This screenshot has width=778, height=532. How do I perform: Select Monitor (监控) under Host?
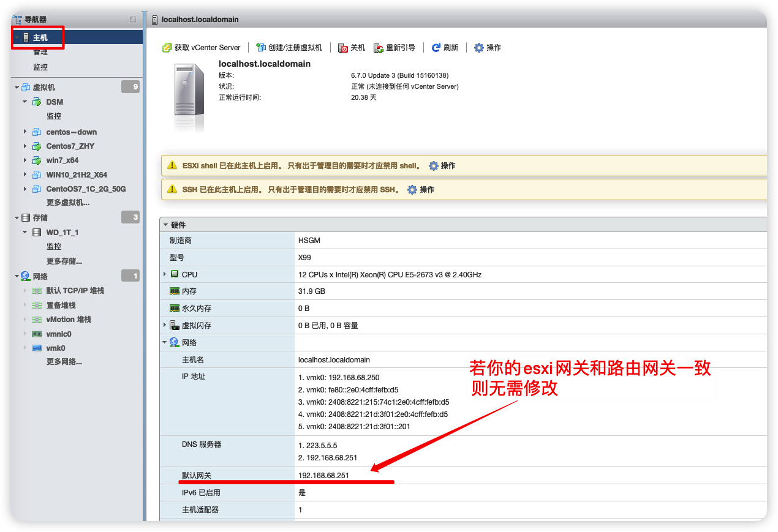tap(40, 67)
